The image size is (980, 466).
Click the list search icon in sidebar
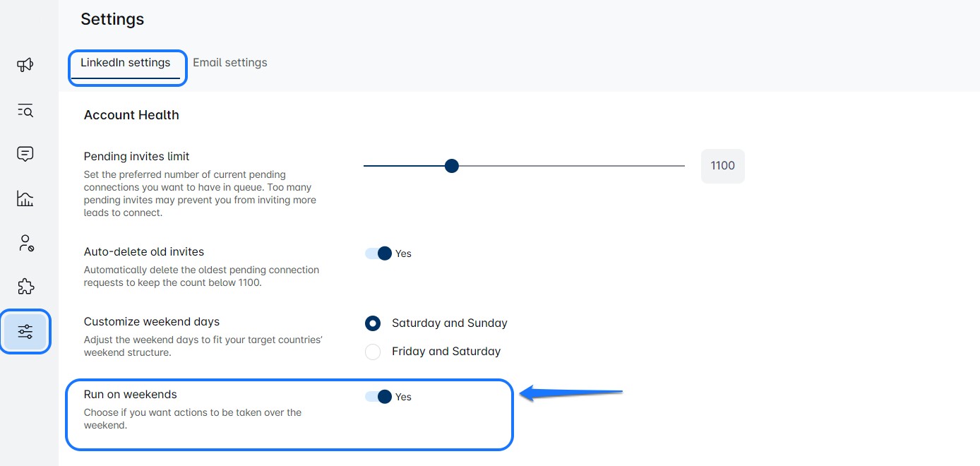pos(25,110)
